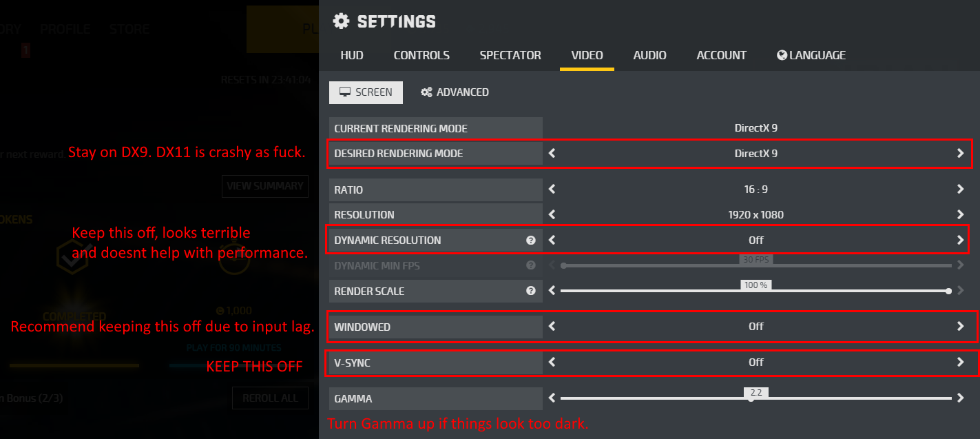Toggle Windowed mode with its right arrow
This screenshot has height=439, width=980.
click(x=960, y=327)
